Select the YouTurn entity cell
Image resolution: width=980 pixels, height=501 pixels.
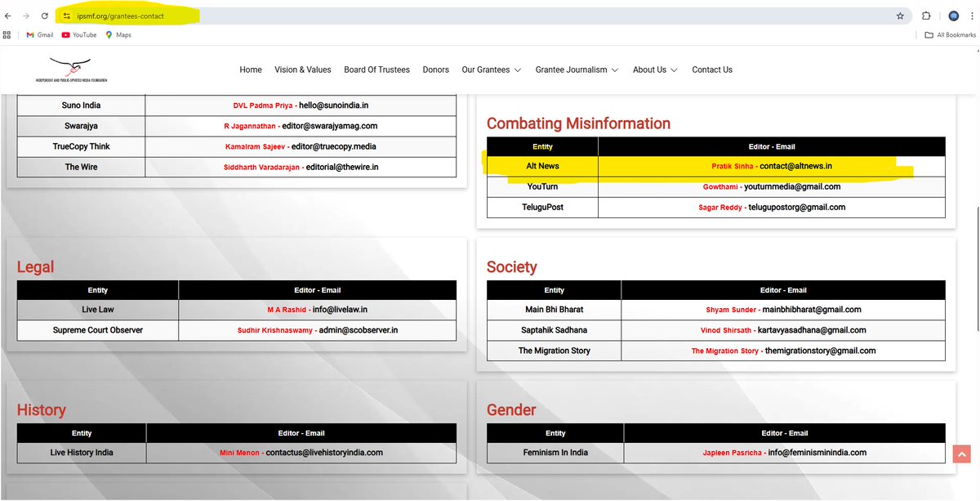tap(542, 186)
